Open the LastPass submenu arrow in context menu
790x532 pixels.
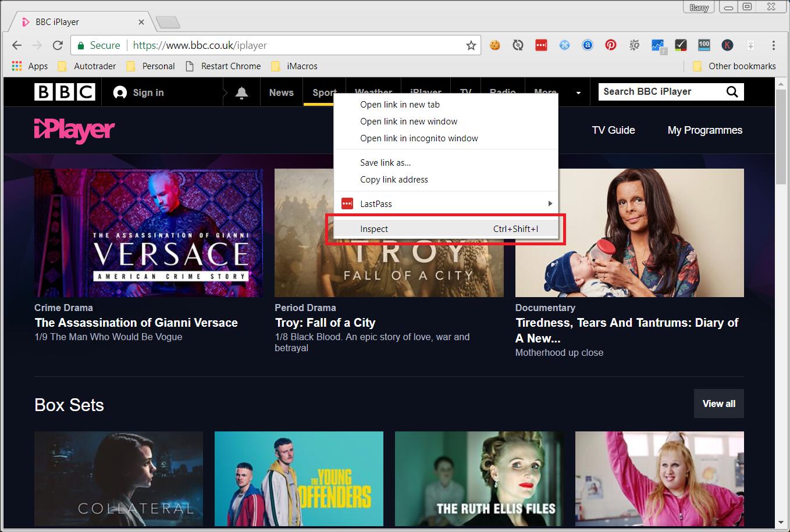click(550, 203)
